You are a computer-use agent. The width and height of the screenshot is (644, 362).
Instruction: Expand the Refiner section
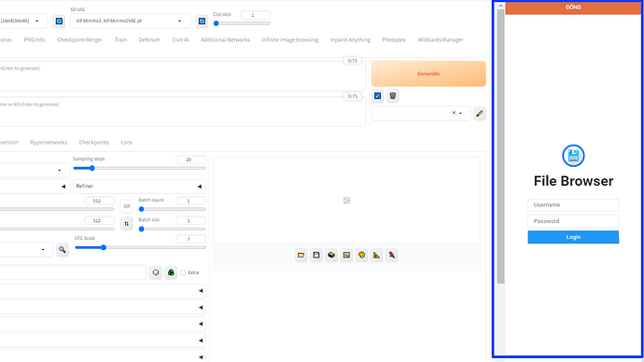pos(140,187)
